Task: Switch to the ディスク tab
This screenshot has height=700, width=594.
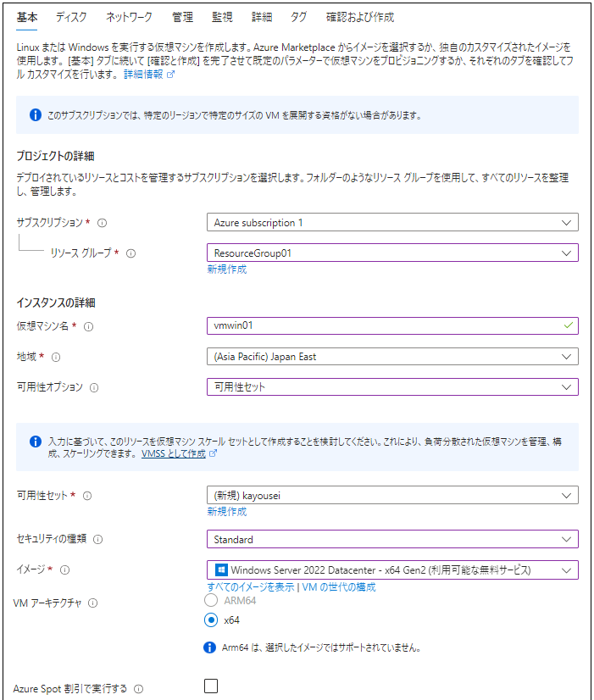Action: coord(71,18)
